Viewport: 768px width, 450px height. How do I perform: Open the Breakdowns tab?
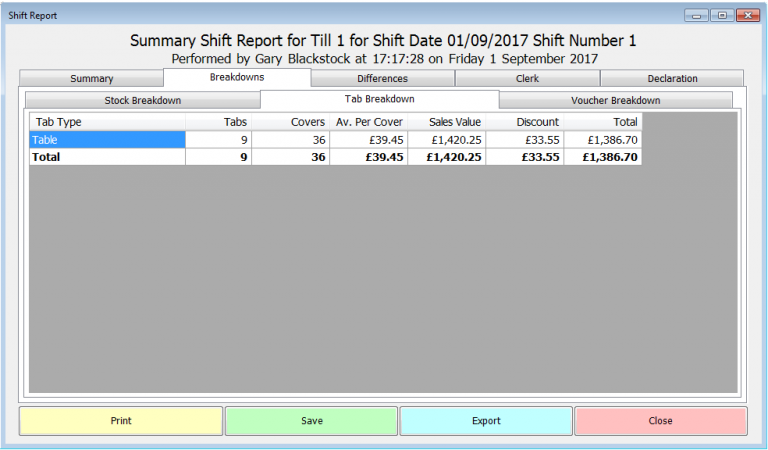(x=237, y=78)
